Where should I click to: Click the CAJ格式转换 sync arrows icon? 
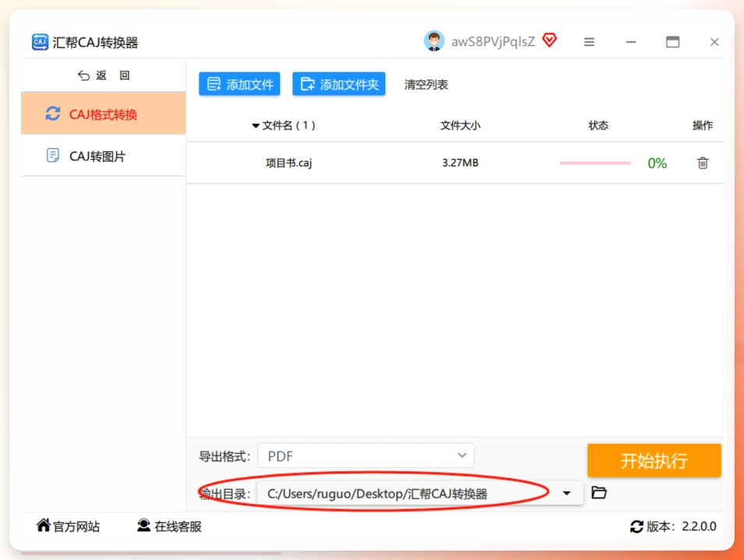[53, 113]
